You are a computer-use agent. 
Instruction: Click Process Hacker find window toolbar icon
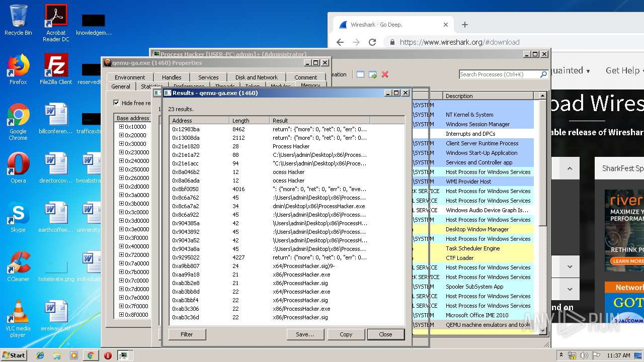[x=360, y=74]
